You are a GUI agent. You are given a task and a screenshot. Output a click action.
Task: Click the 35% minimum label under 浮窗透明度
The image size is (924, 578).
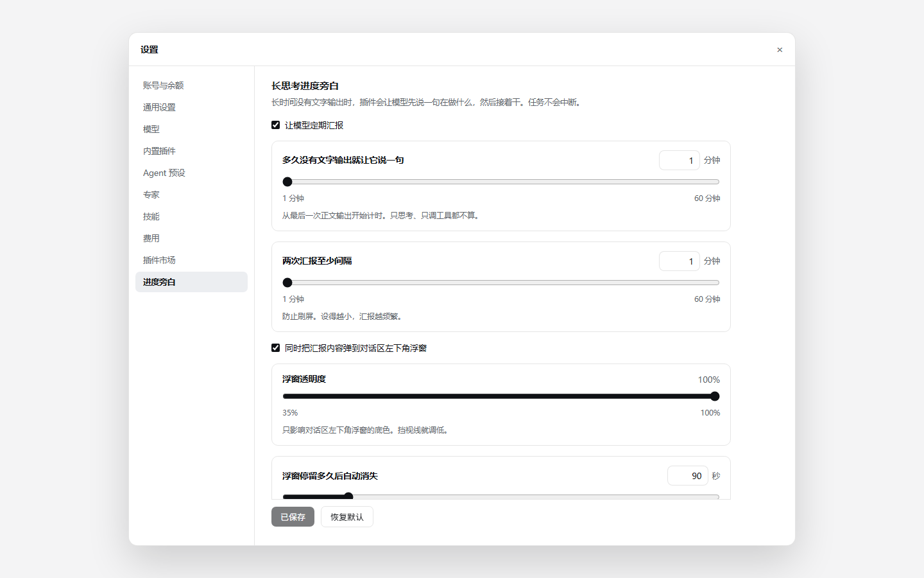290,413
